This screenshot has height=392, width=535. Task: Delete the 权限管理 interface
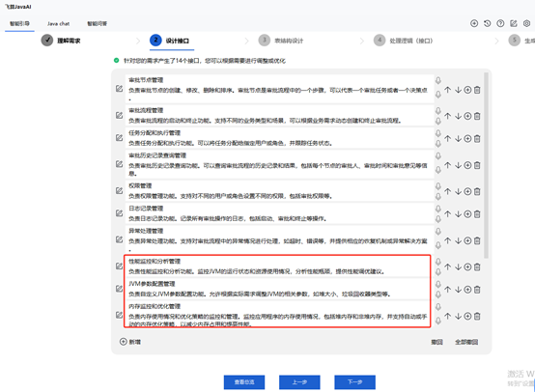tap(477, 191)
